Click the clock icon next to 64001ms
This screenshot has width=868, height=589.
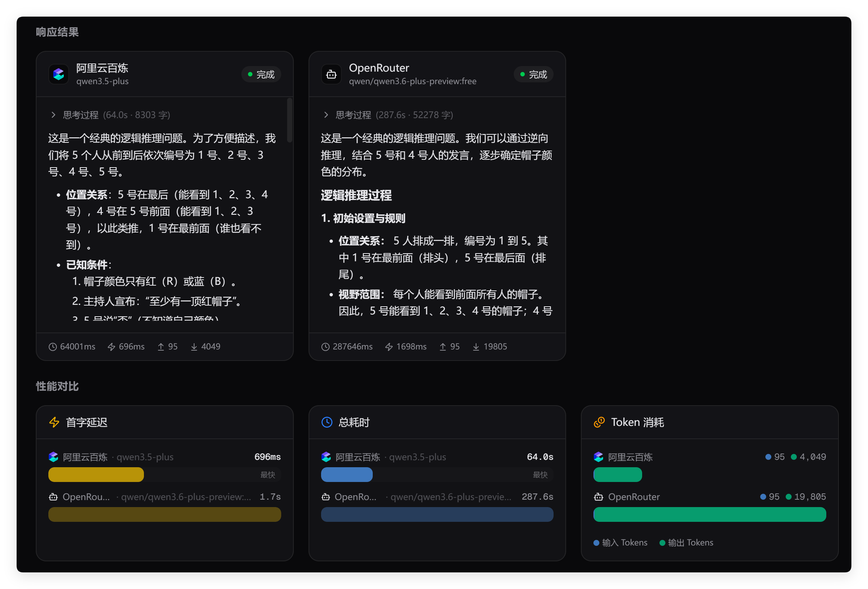click(x=53, y=347)
